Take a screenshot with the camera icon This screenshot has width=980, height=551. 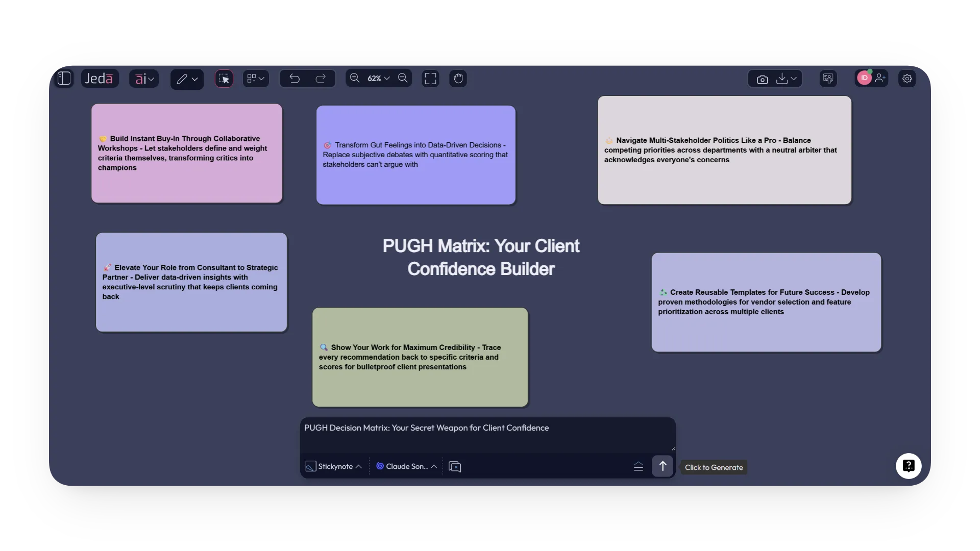click(762, 79)
